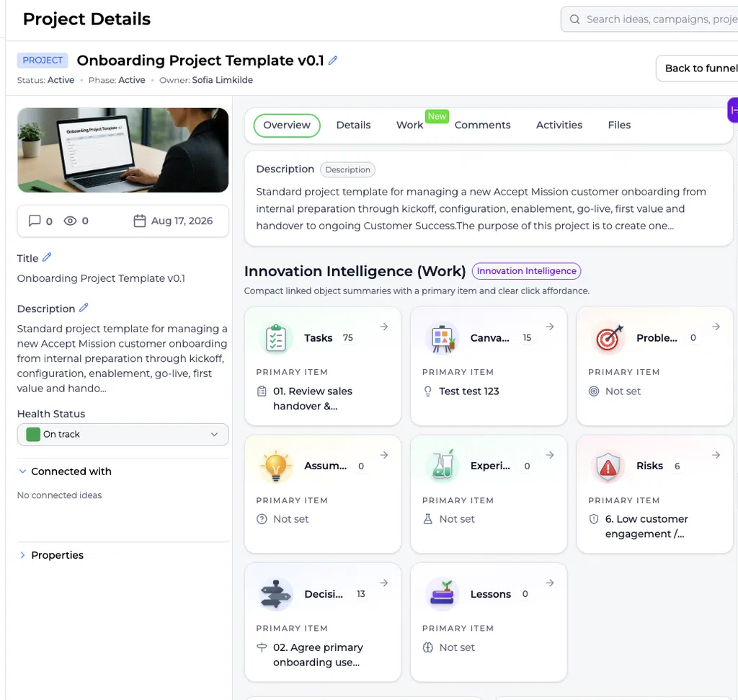
Task: Click the PROJECT badge
Action: pos(43,61)
